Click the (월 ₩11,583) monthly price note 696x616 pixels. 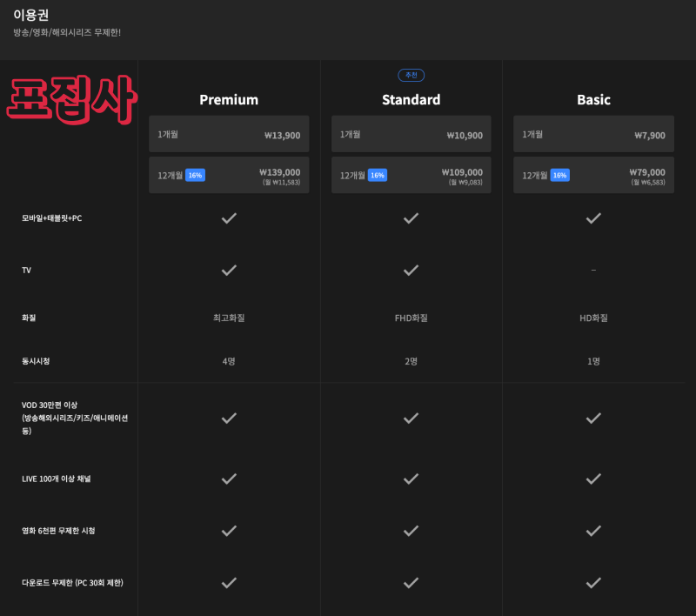pos(281,183)
